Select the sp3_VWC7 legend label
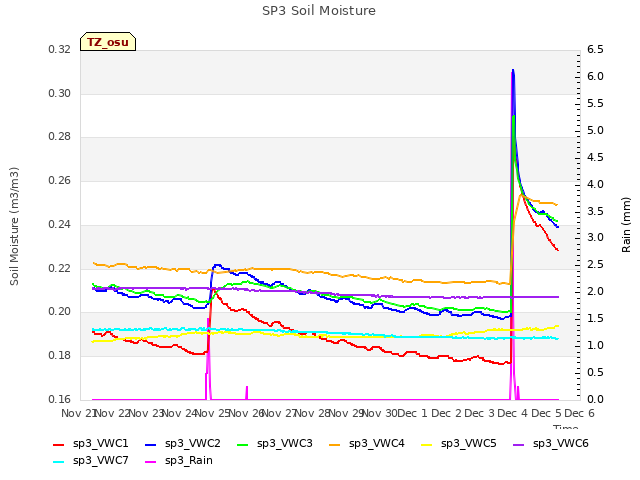The width and height of the screenshot is (640, 480). [100, 460]
